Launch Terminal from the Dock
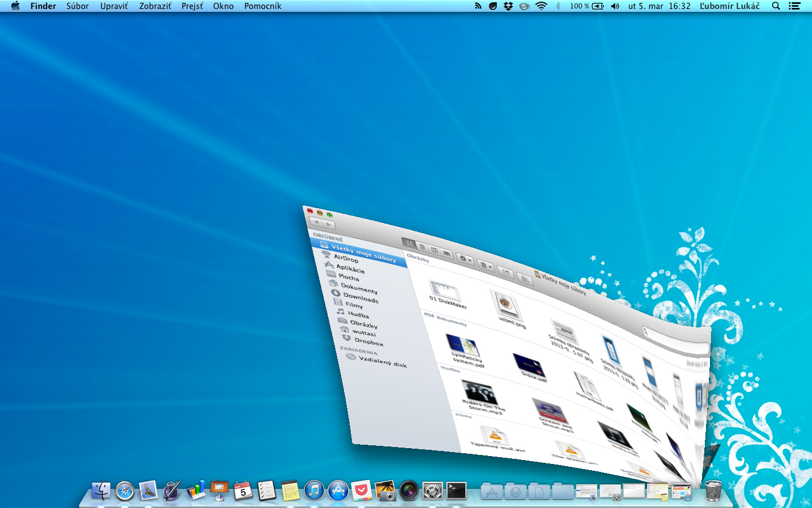This screenshot has width=812, height=508. click(456, 491)
